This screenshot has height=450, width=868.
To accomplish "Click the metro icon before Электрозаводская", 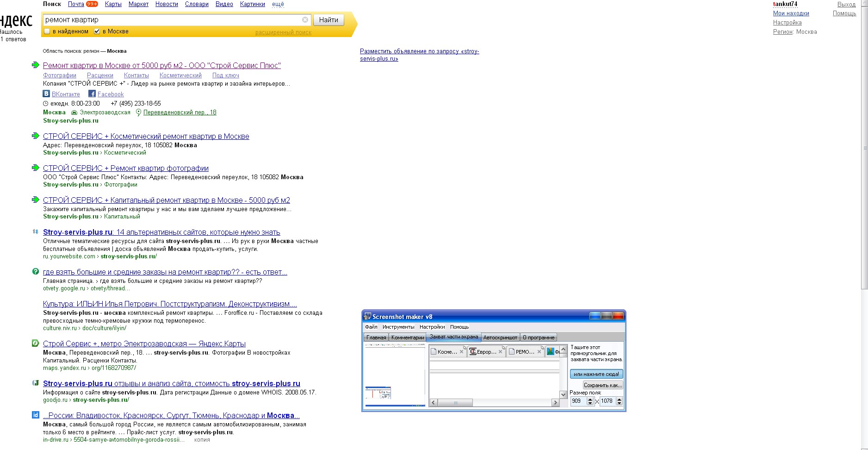I will (74, 112).
